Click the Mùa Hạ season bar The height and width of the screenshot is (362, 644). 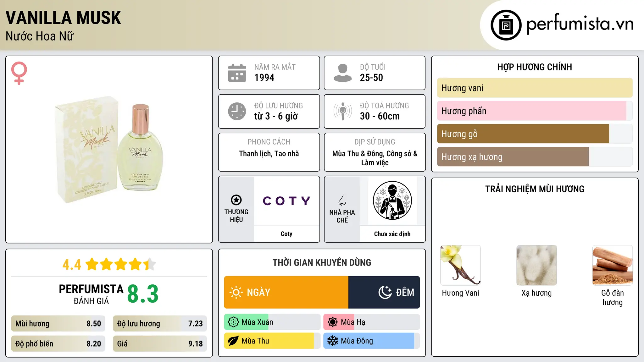click(x=372, y=322)
